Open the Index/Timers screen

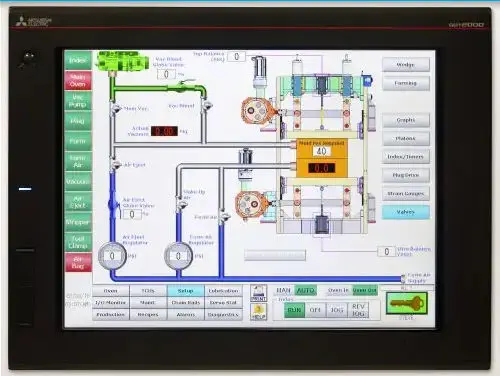(406, 157)
